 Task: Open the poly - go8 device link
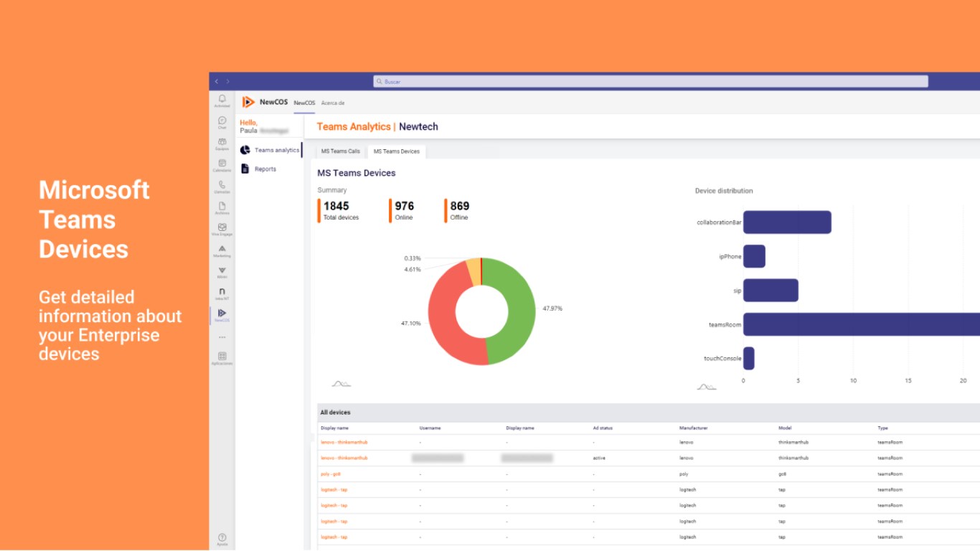tap(331, 474)
